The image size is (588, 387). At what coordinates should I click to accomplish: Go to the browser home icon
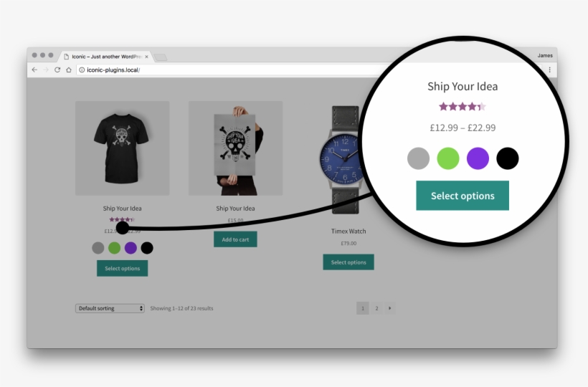[69, 70]
